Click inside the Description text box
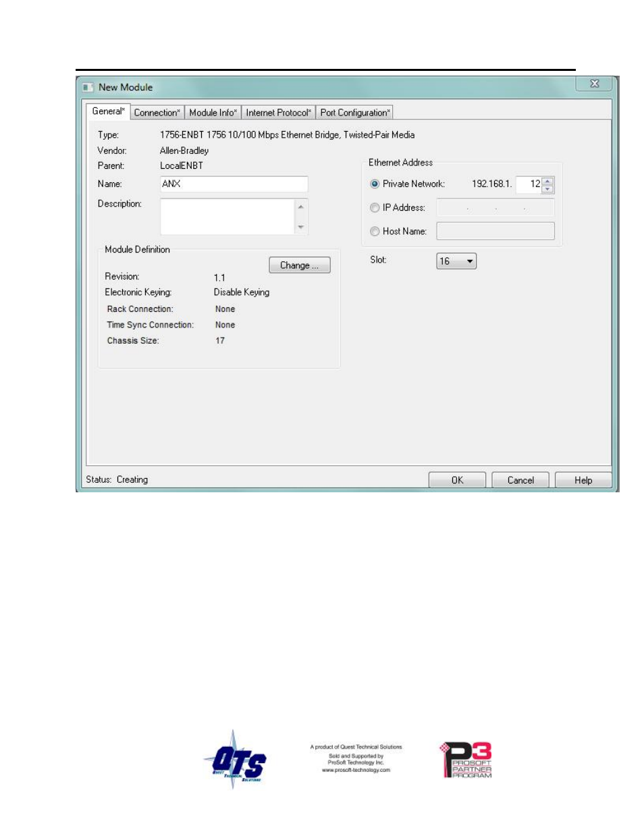The width and height of the screenshot is (644, 834). point(227,216)
